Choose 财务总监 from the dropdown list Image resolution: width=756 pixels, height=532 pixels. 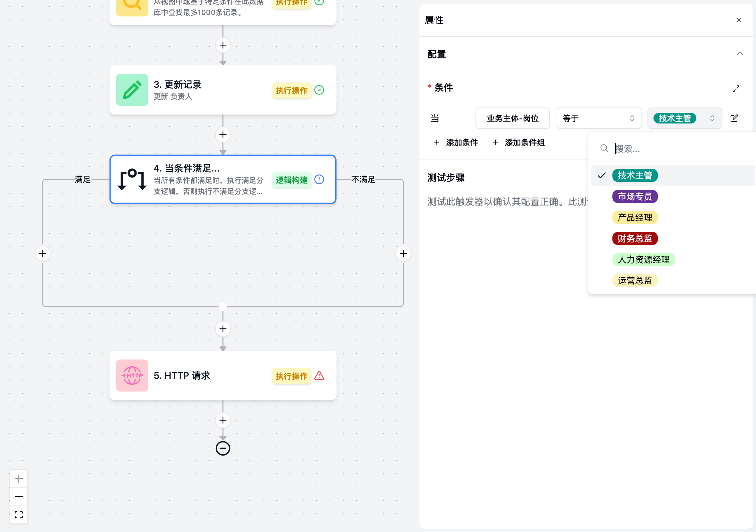click(x=635, y=239)
